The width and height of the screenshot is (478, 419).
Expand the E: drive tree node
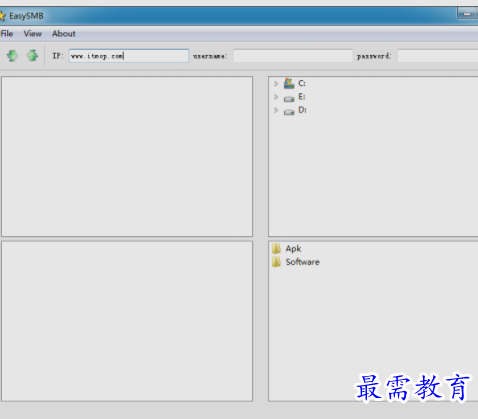pyautogui.click(x=276, y=97)
